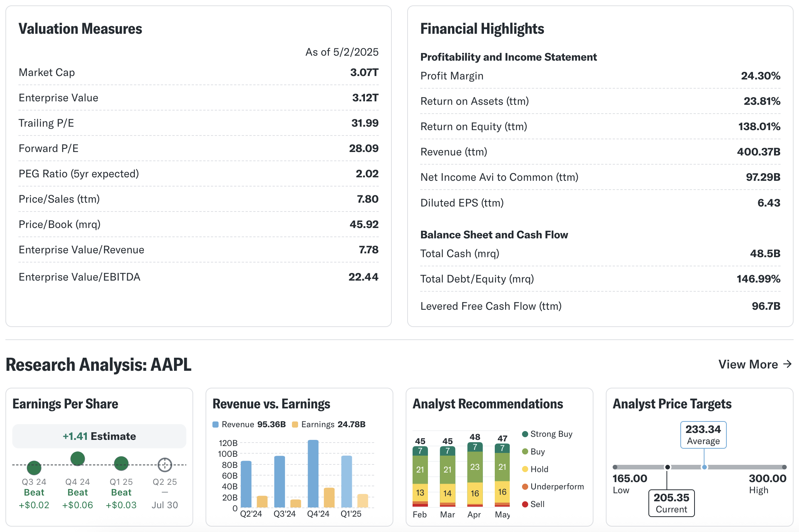Click the Underperform legend dot

coord(525,487)
